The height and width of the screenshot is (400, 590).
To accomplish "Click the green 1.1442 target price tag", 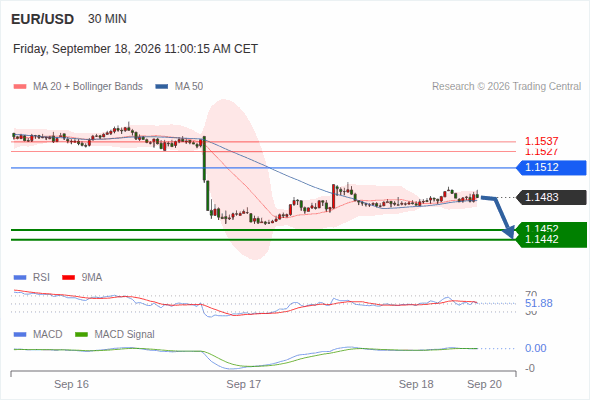I will [x=552, y=240].
